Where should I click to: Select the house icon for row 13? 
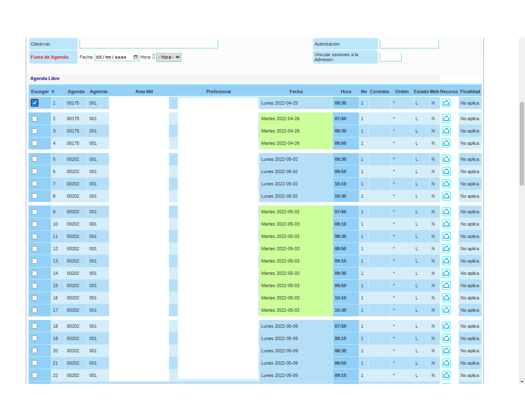(x=446, y=261)
